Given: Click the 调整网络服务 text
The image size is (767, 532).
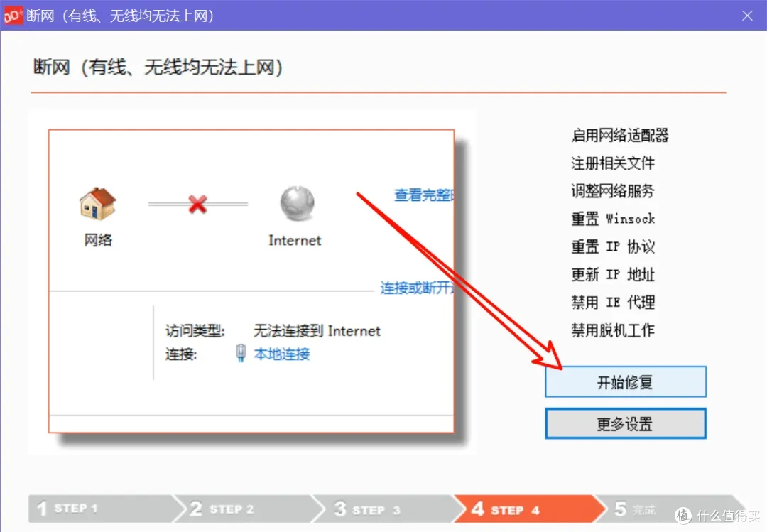Looking at the screenshot, I should click(x=613, y=191).
